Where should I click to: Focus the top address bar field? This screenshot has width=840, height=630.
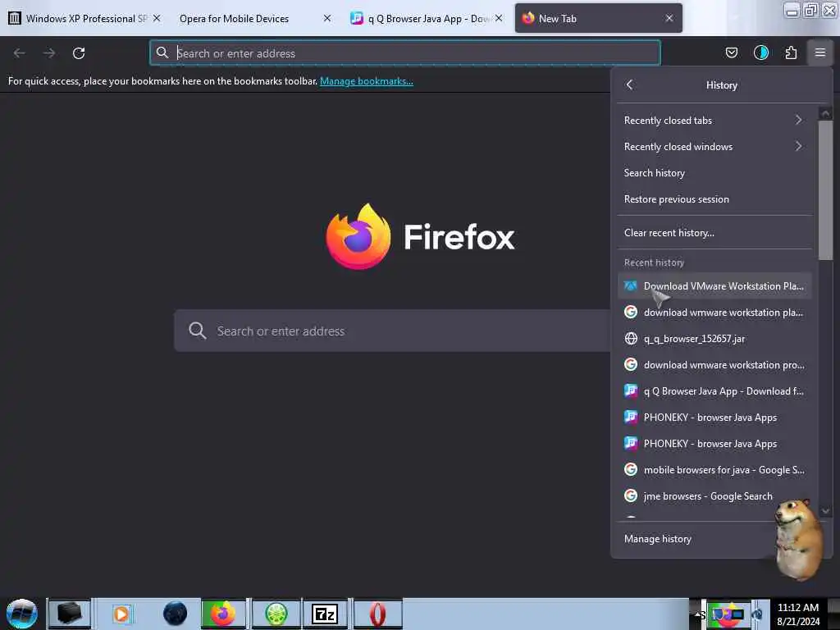[405, 52]
